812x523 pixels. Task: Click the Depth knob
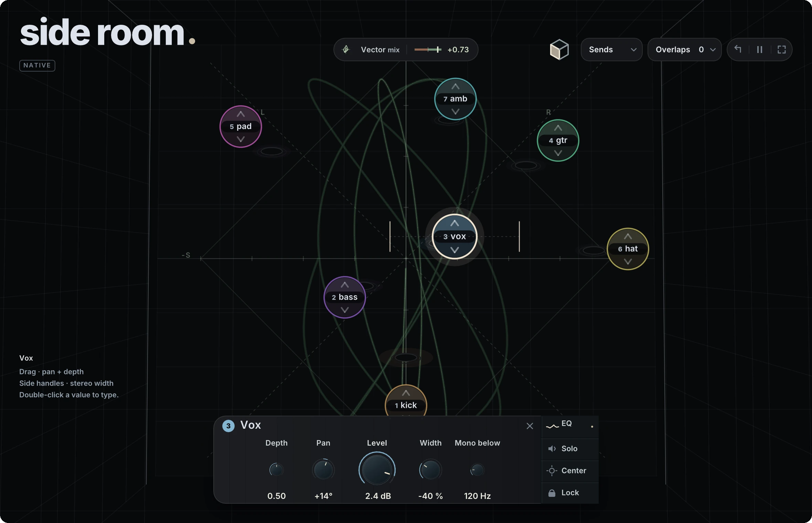pos(276,470)
